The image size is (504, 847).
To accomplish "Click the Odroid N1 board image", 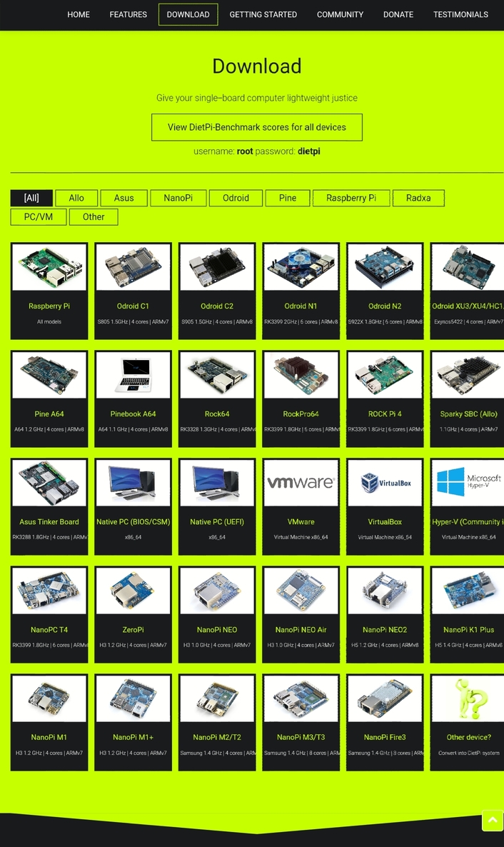I will (301, 267).
